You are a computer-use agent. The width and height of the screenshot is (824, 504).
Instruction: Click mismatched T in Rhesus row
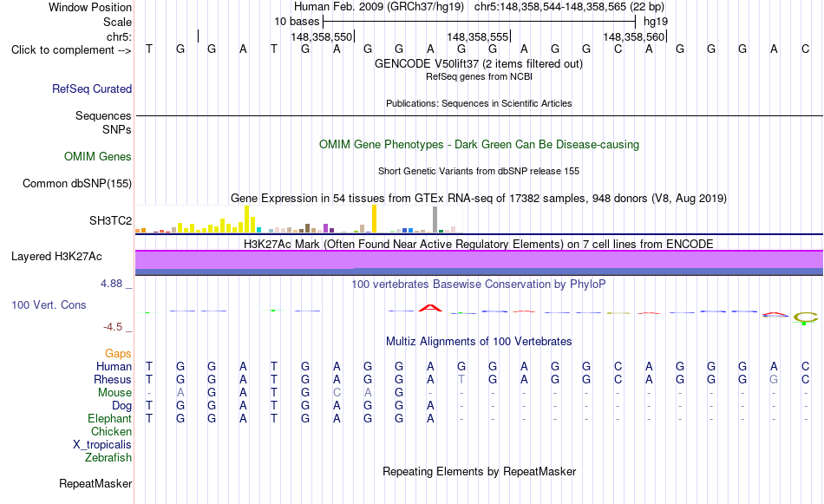[461, 379]
